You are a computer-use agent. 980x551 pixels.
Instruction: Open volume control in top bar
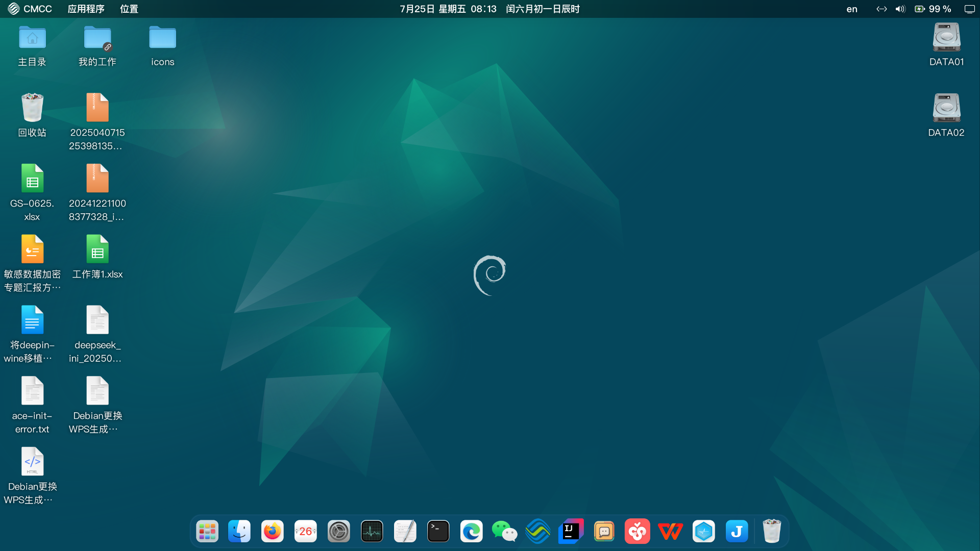point(900,9)
